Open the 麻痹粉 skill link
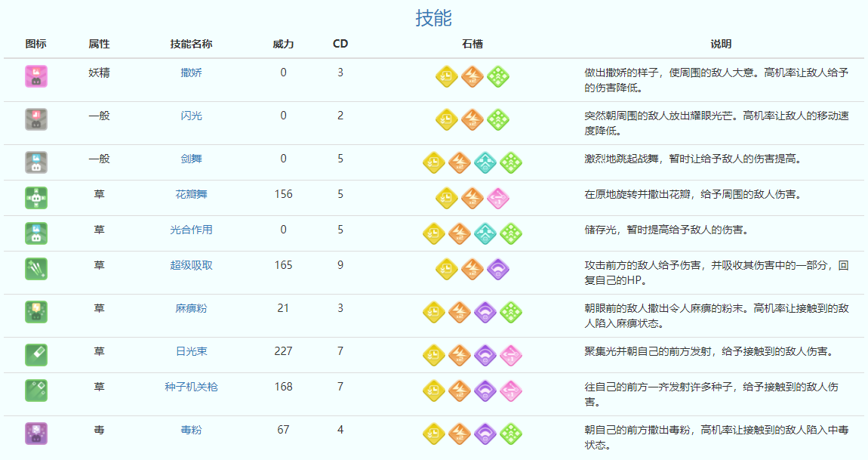Image resolution: width=868 pixels, height=460 pixels. click(x=191, y=308)
